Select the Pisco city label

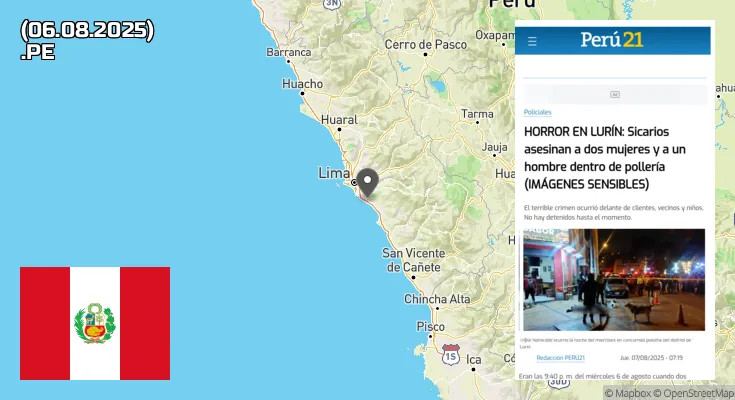[x=430, y=326]
